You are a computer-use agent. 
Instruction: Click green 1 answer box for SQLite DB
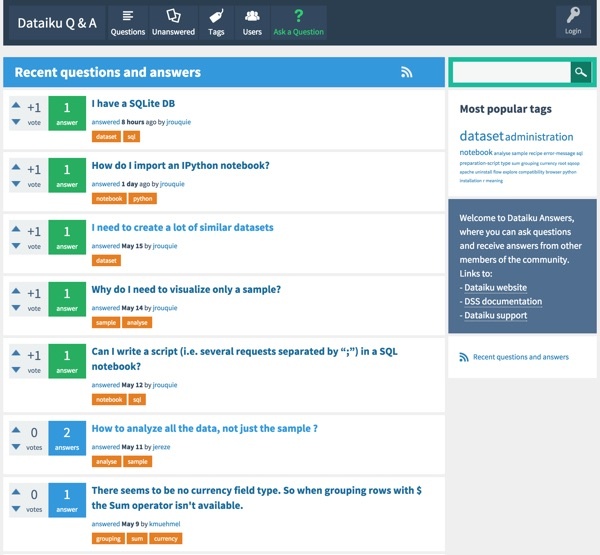(67, 113)
